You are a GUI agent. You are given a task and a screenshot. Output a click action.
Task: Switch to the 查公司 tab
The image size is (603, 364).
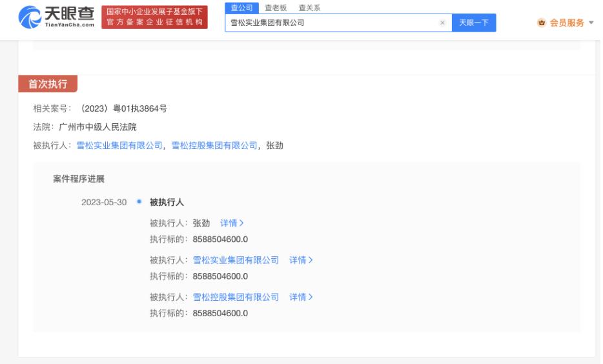[241, 8]
